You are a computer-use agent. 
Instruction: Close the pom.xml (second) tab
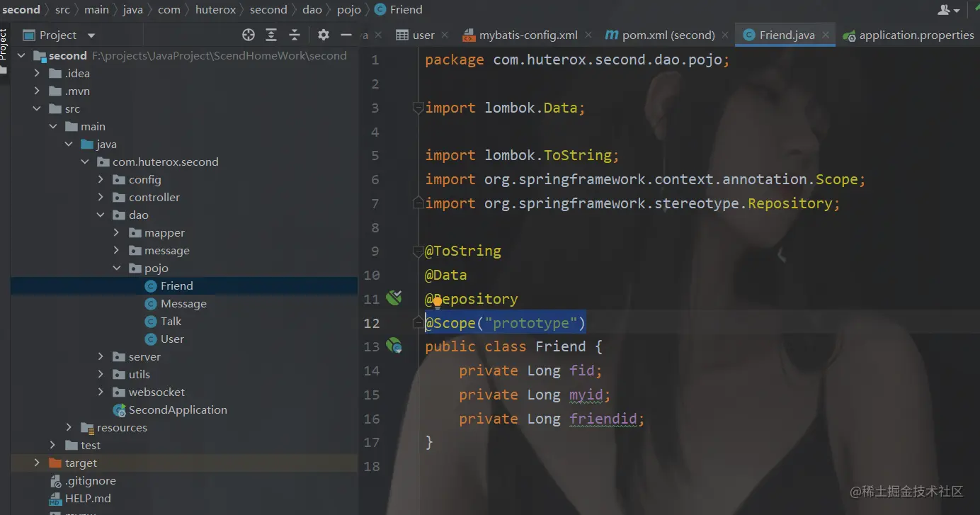725,35
